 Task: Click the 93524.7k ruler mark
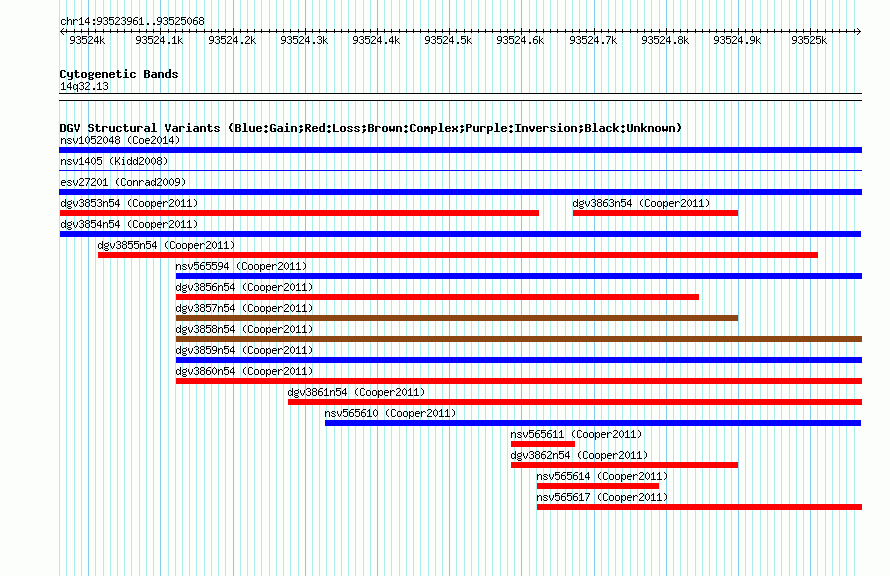tap(593, 40)
